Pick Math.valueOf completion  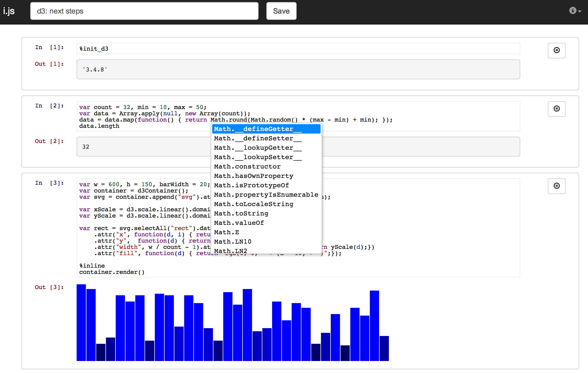266,223
